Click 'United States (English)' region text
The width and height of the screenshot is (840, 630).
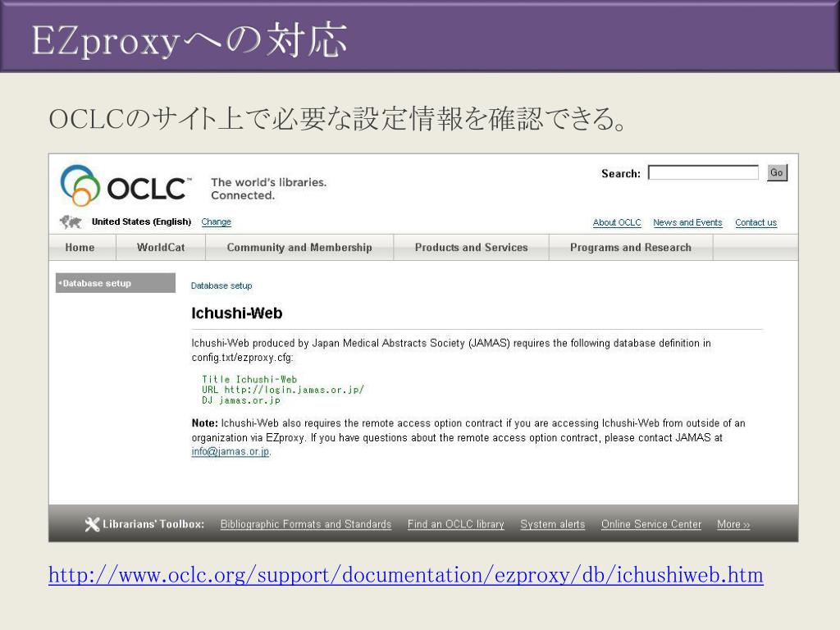click(x=141, y=221)
